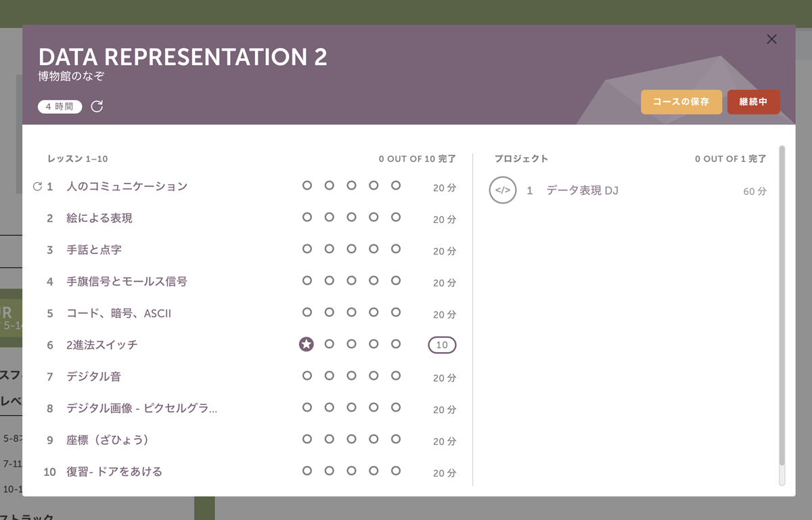
Task: Click the replay icon beside lesson 1
Action: (x=37, y=186)
